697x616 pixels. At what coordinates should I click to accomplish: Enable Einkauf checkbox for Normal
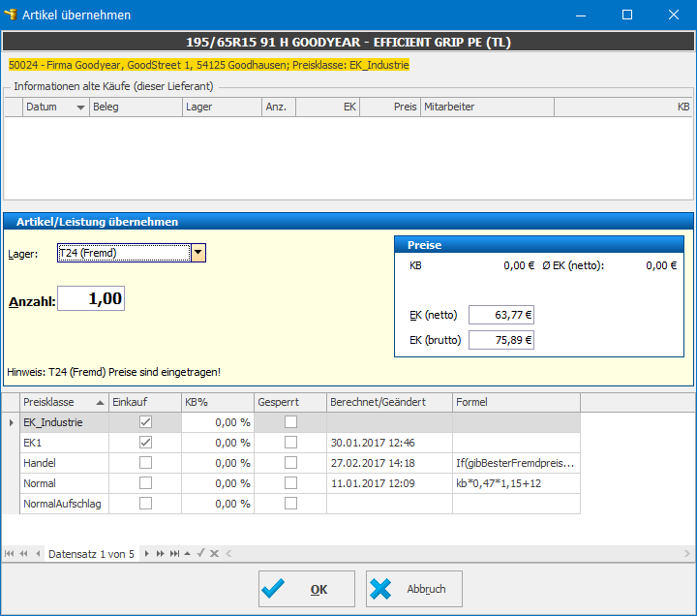click(x=145, y=483)
